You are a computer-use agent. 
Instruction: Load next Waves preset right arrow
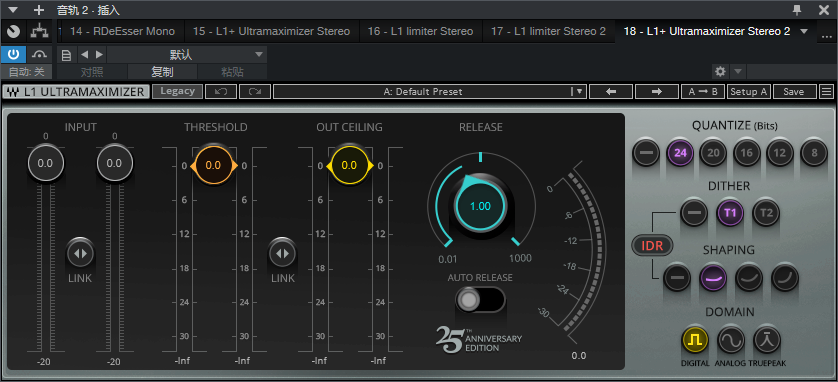657,91
